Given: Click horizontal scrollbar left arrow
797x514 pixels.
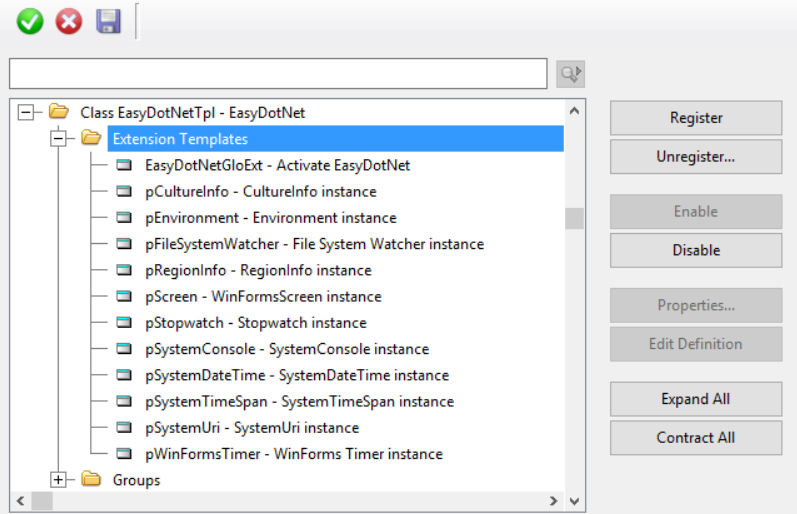Looking at the screenshot, I should tap(20, 501).
